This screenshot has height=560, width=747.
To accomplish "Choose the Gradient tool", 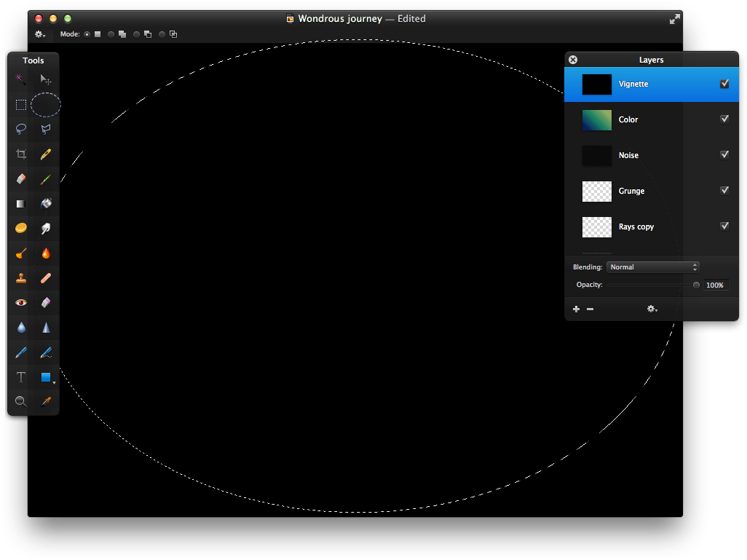I will point(20,203).
